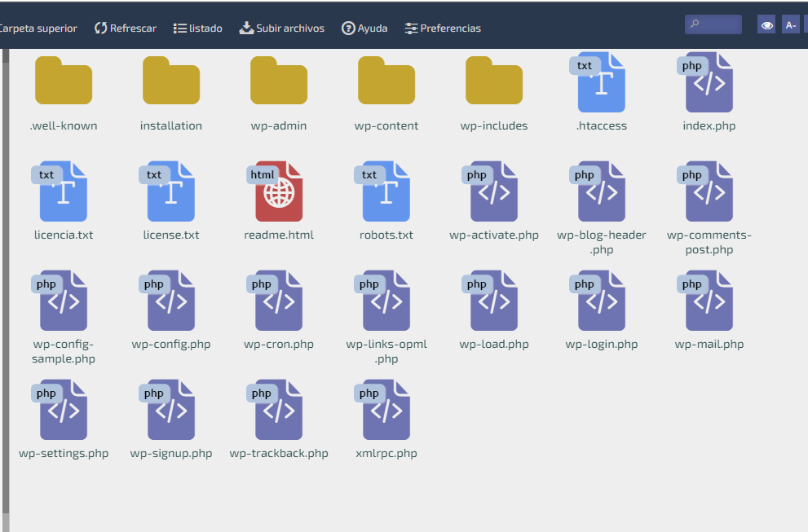The image size is (808, 532).
Task: Decrease font size with A- button
Action: pos(791,24)
